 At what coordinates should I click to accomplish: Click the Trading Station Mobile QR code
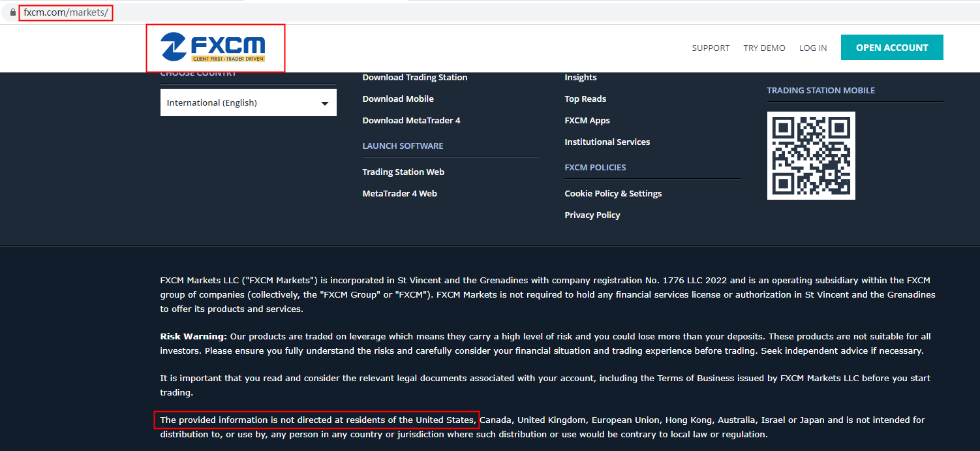pyautogui.click(x=810, y=155)
